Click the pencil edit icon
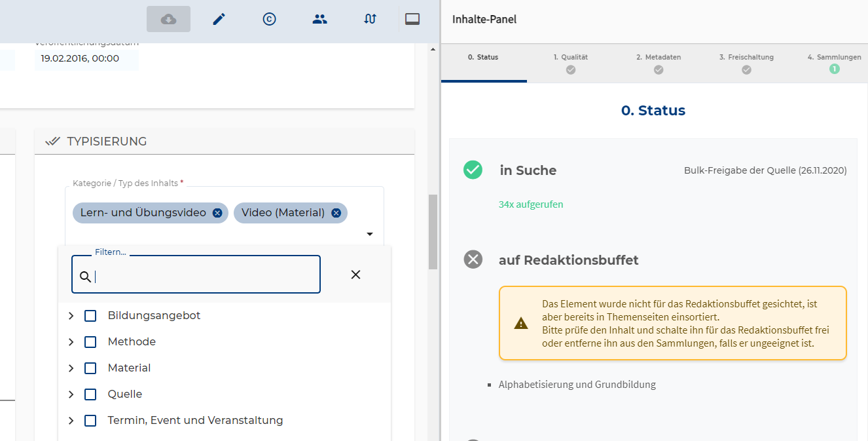 click(x=219, y=19)
